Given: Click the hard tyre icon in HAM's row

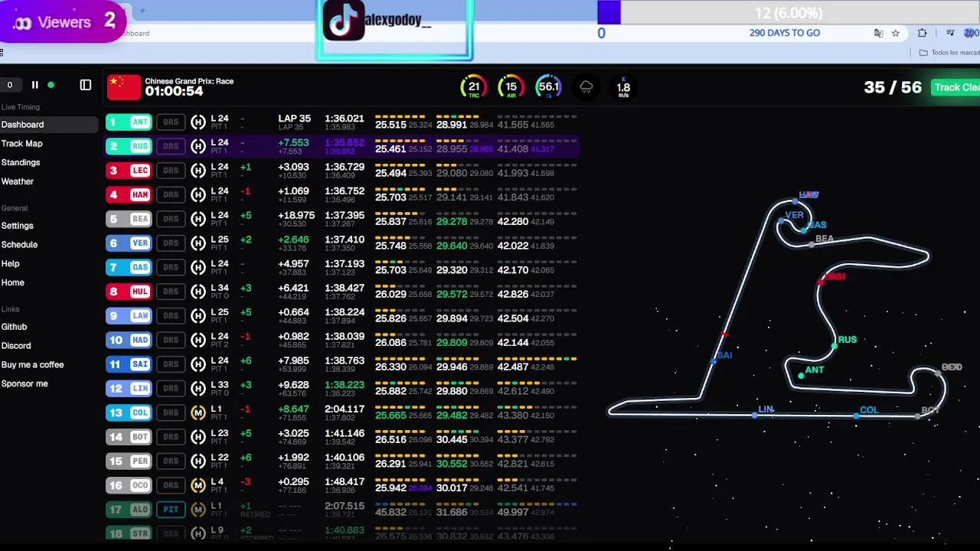Looking at the screenshot, I should [x=198, y=194].
